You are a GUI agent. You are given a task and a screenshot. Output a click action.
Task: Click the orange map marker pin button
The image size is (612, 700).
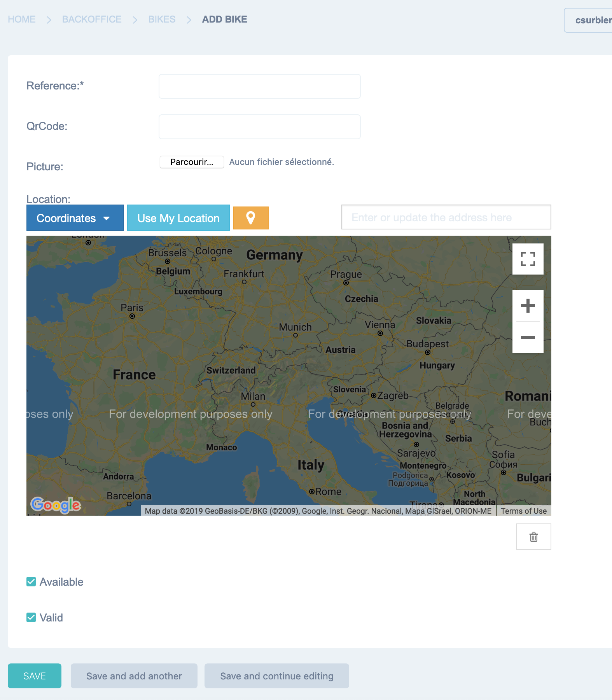tap(250, 218)
